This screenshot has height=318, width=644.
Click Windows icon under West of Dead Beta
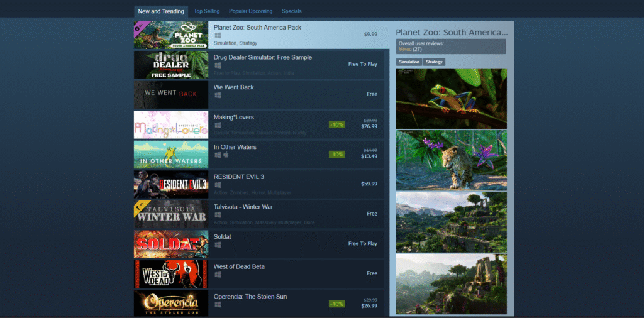point(218,275)
